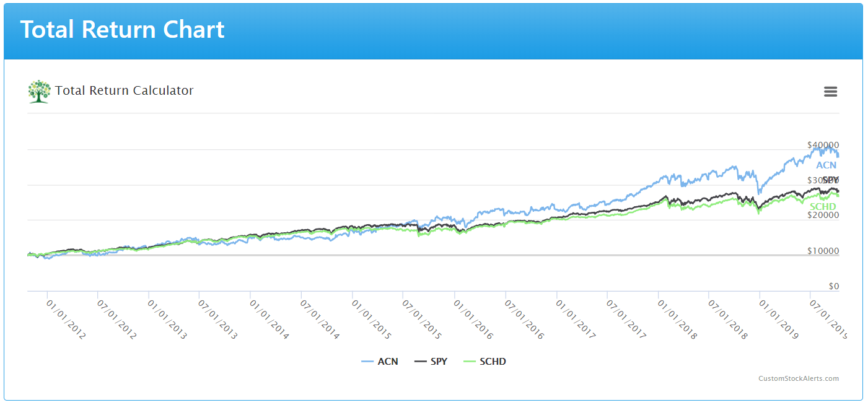Click the 01/01/2015 x-axis date label
Screen dimensions: 868x405
[x=372, y=320]
